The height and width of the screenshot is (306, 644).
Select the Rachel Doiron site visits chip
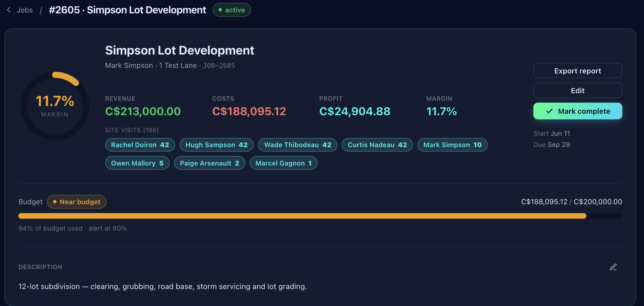(140, 145)
